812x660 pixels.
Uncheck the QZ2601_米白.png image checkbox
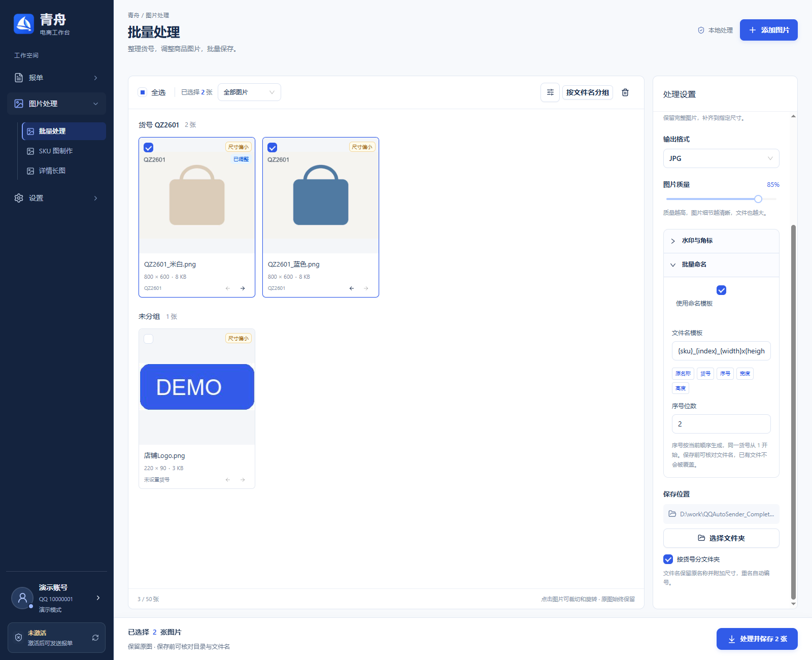[149, 148]
